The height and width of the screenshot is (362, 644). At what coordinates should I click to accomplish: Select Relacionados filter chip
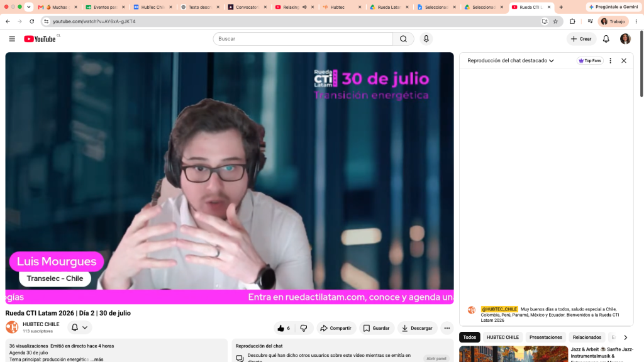[x=587, y=337]
